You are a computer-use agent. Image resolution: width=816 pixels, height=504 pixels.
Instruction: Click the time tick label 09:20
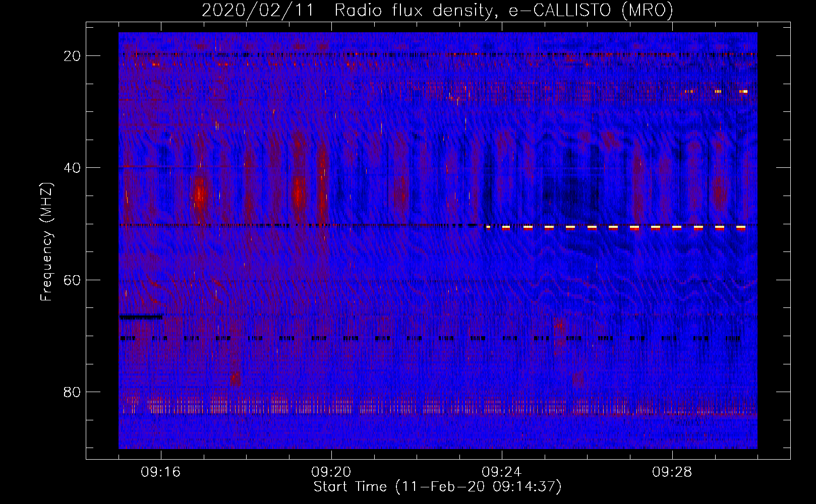point(331,472)
